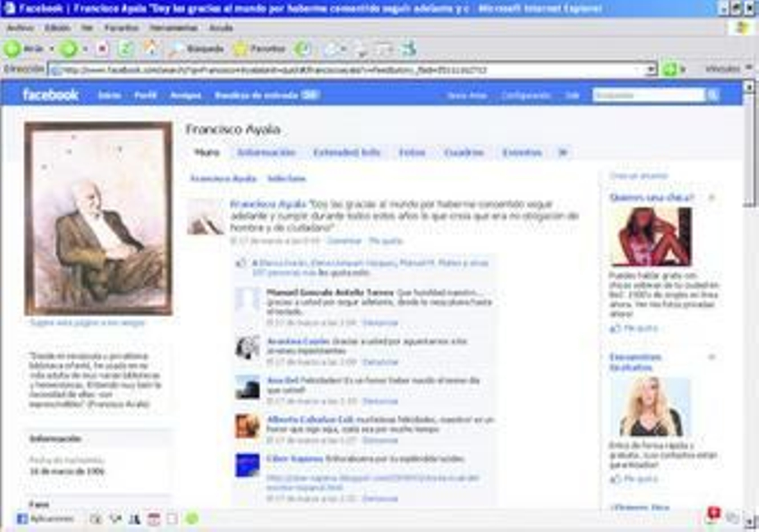The image size is (759, 532).
Task: Expand the Atrás button history dropdown arrow
Action: tap(52, 49)
